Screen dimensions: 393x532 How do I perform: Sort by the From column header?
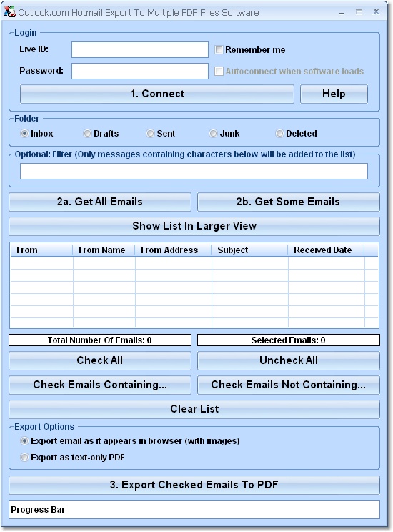coord(41,250)
